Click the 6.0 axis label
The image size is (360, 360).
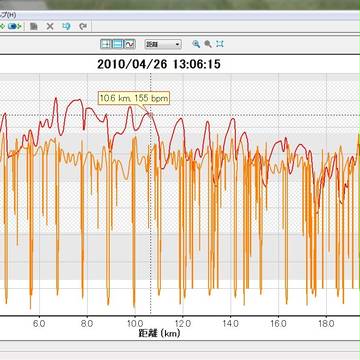click(39, 324)
